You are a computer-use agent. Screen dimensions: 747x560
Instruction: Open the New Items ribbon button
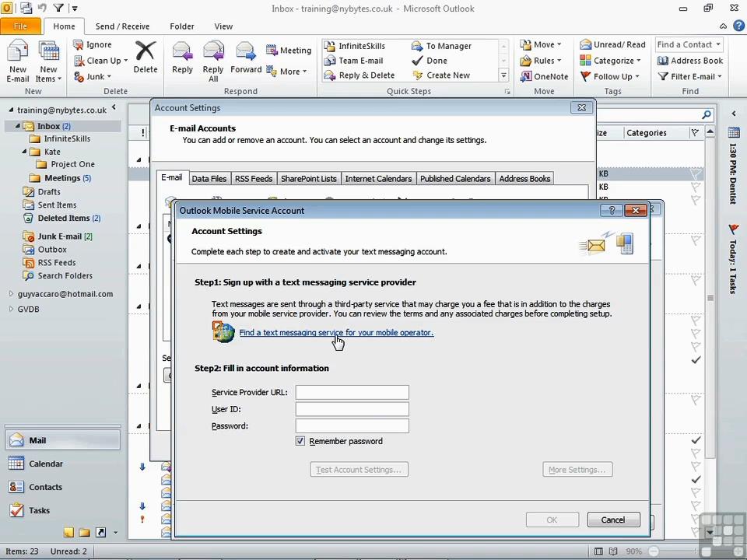click(48, 61)
